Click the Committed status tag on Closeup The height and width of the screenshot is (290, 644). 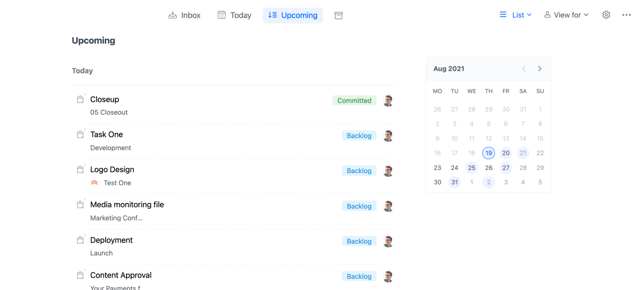click(x=354, y=101)
